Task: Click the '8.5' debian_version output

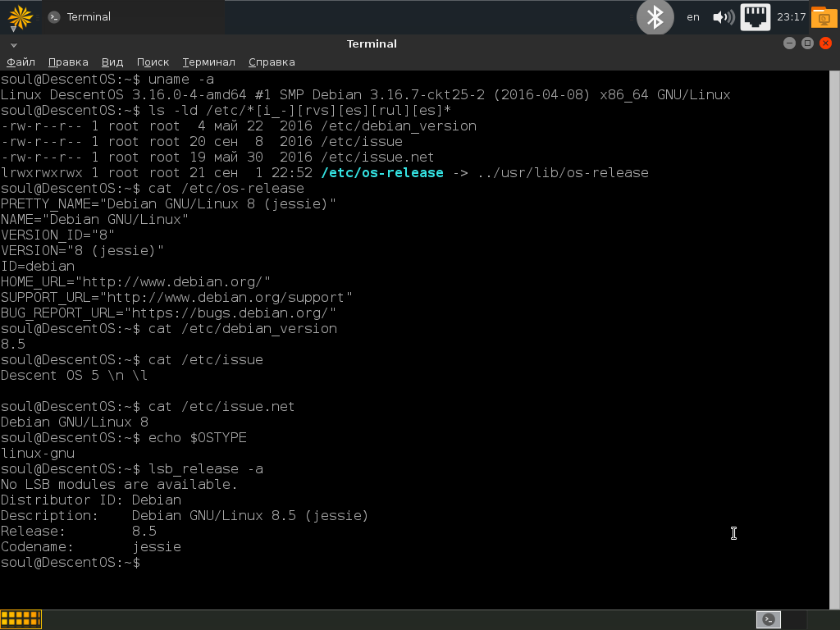Action: pyautogui.click(x=13, y=345)
